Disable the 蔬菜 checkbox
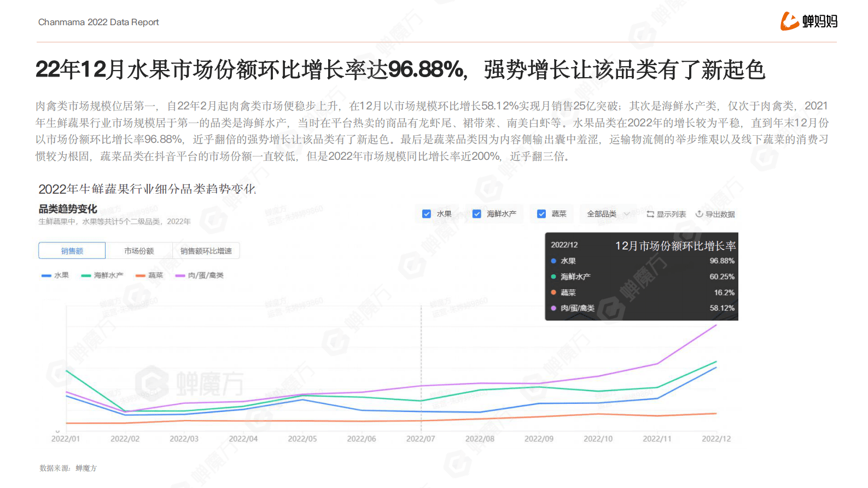Screen dimensions: 868x488 click(x=541, y=214)
